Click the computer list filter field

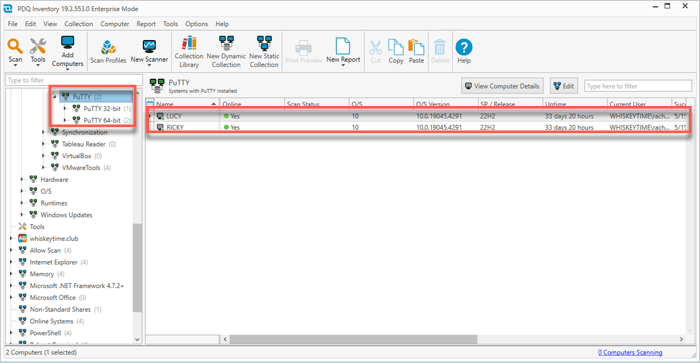(x=638, y=86)
